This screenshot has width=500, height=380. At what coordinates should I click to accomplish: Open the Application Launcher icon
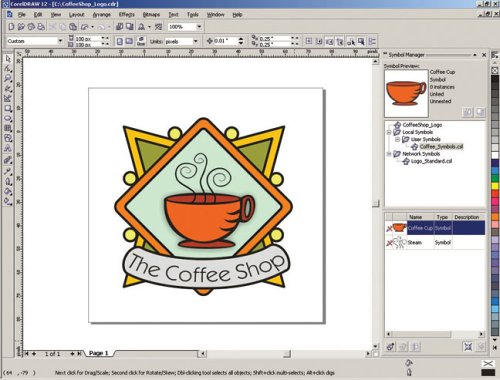pyautogui.click(x=142, y=27)
